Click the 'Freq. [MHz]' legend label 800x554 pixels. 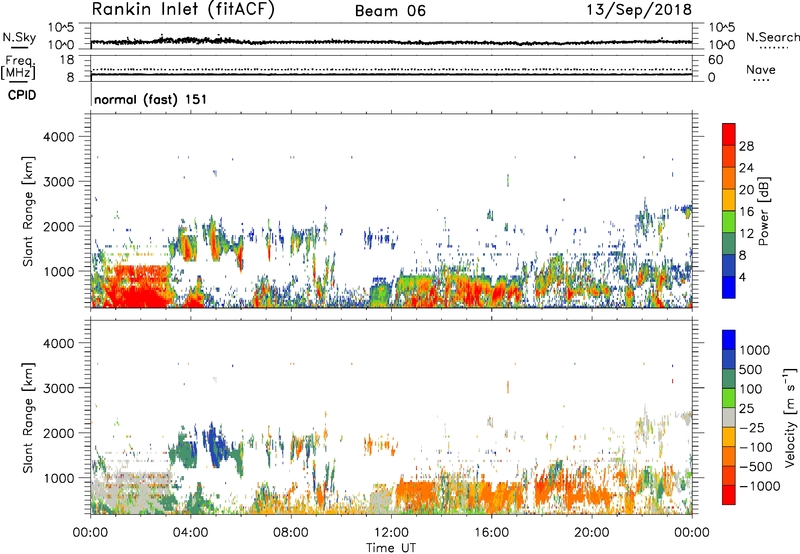(x=18, y=68)
